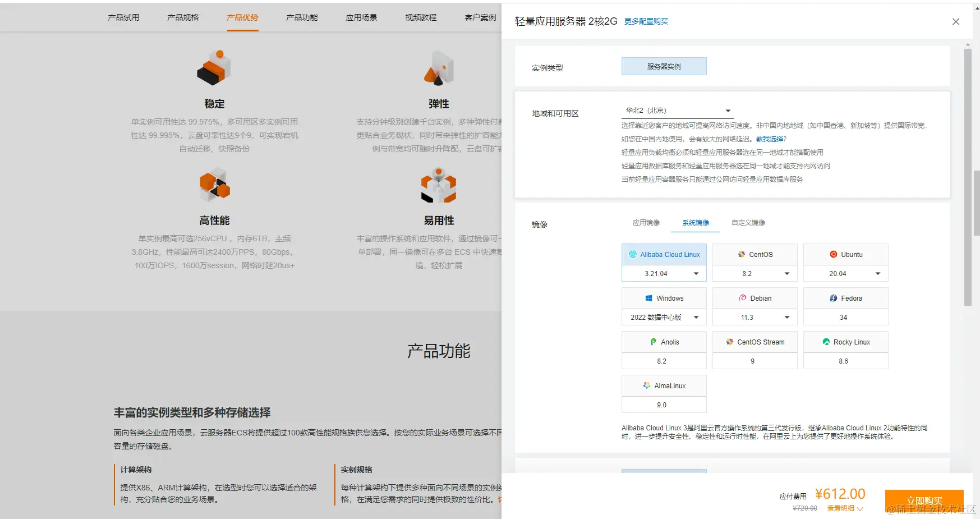Switch to the 自定义镜像 tab
Viewport: 980px width, 519px height.
(x=748, y=223)
